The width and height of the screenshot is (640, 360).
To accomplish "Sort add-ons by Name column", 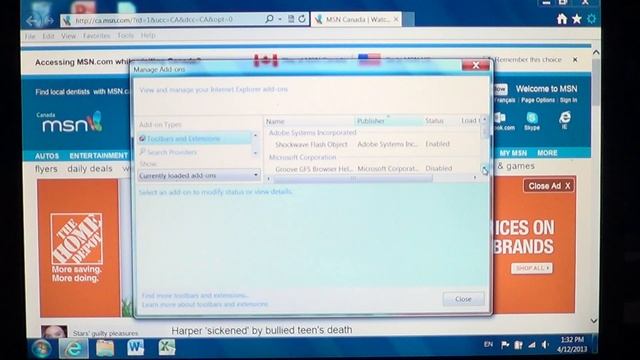I will pos(309,121).
